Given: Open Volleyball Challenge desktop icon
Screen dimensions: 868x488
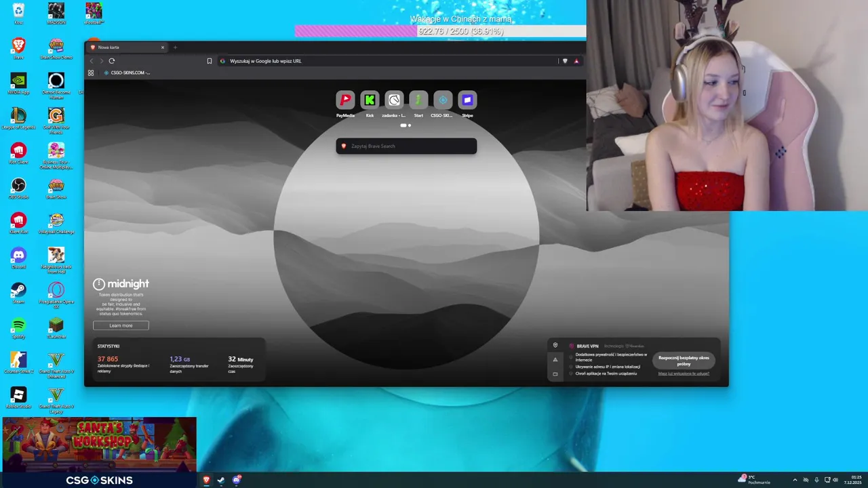Looking at the screenshot, I should tap(56, 223).
